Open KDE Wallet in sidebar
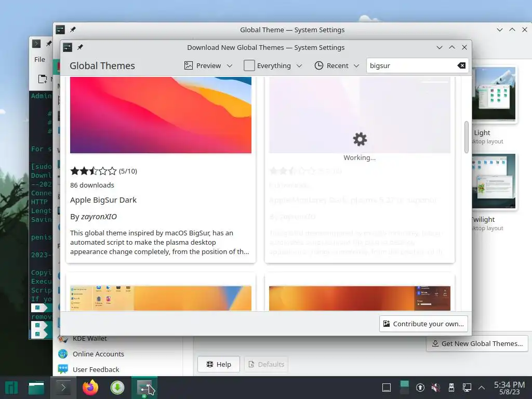Image resolution: width=532 pixels, height=399 pixels. [89, 339]
